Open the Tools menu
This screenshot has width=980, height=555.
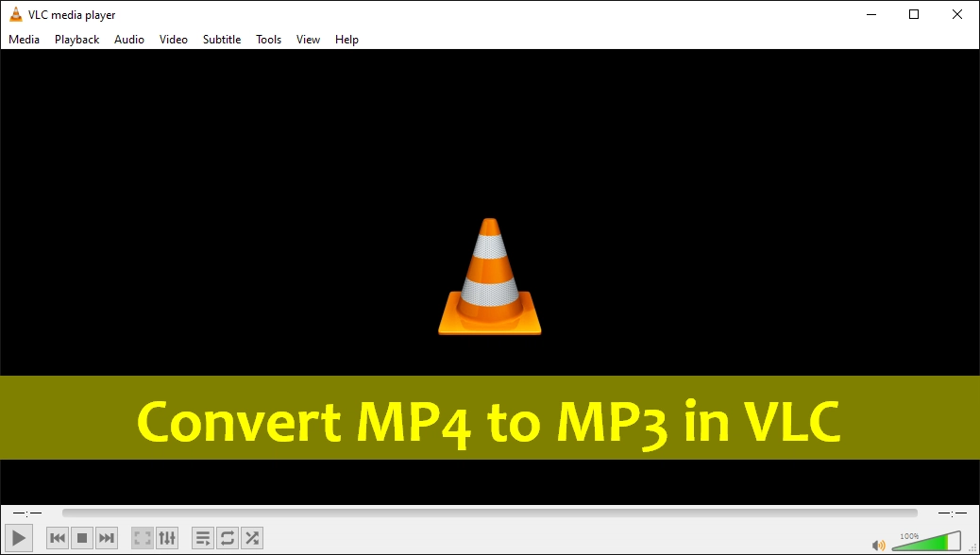point(268,39)
